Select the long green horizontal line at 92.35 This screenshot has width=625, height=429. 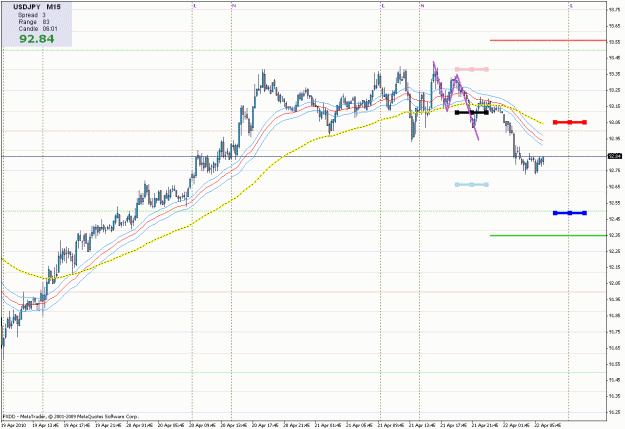pyautogui.click(x=548, y=236)
